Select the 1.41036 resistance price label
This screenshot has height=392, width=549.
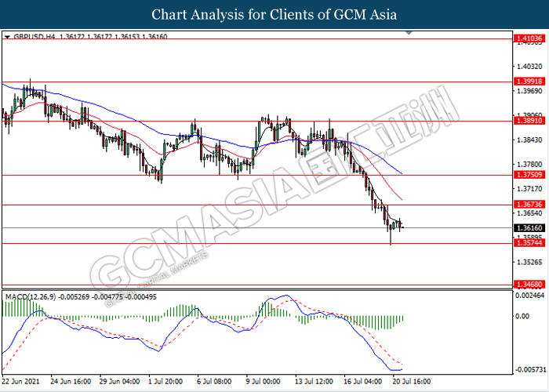529,38
